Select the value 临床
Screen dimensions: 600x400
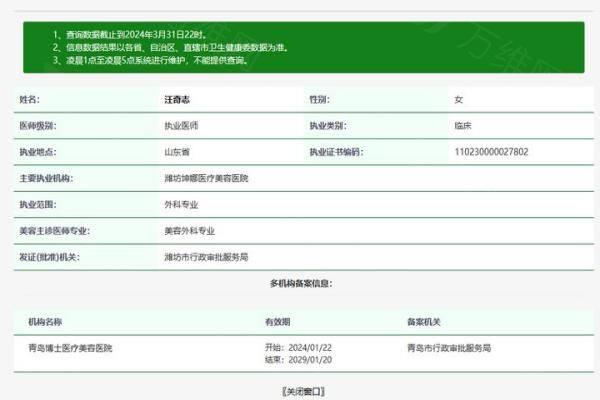pyautogui.click(x=463, y=126)
